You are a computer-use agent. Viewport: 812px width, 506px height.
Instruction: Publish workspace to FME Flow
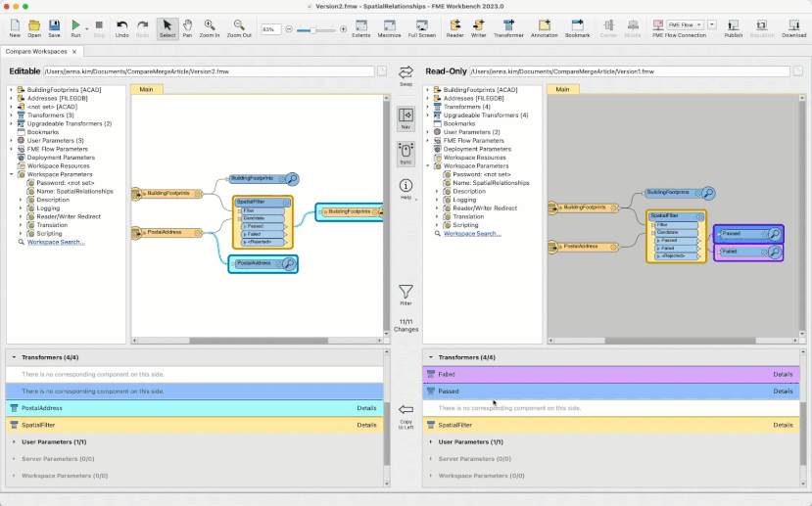pos(734,28)
